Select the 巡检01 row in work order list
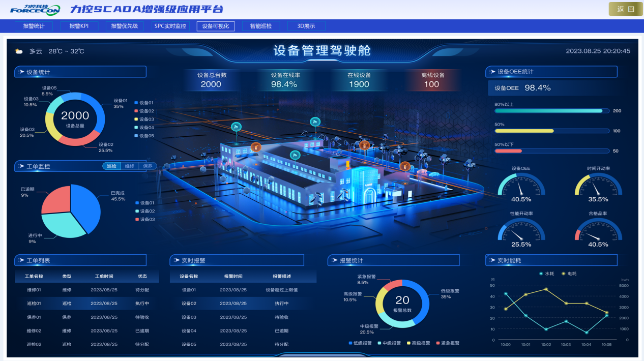The width and height of the screenshot is (644, 361). pyautogui.click(x=86, y=304)
